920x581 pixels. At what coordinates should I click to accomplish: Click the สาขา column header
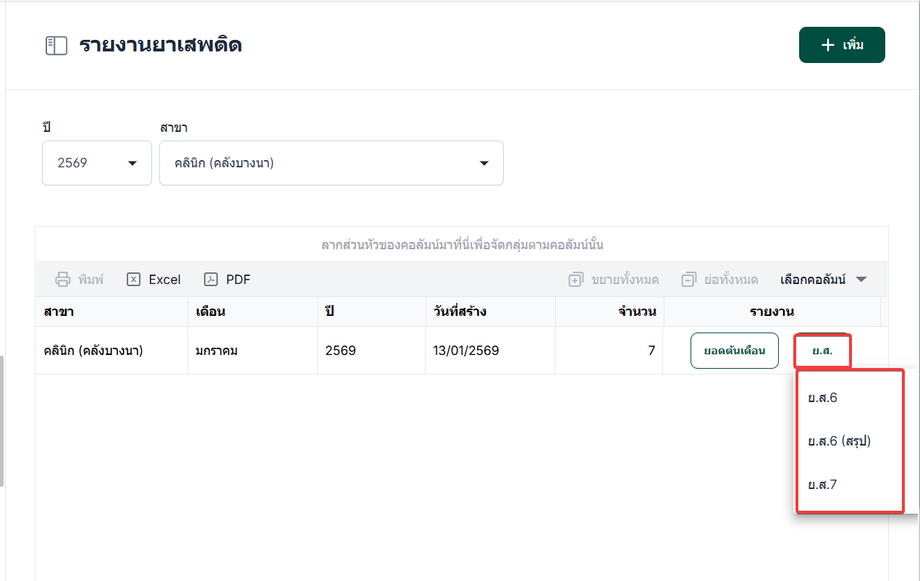coord(58,311)
